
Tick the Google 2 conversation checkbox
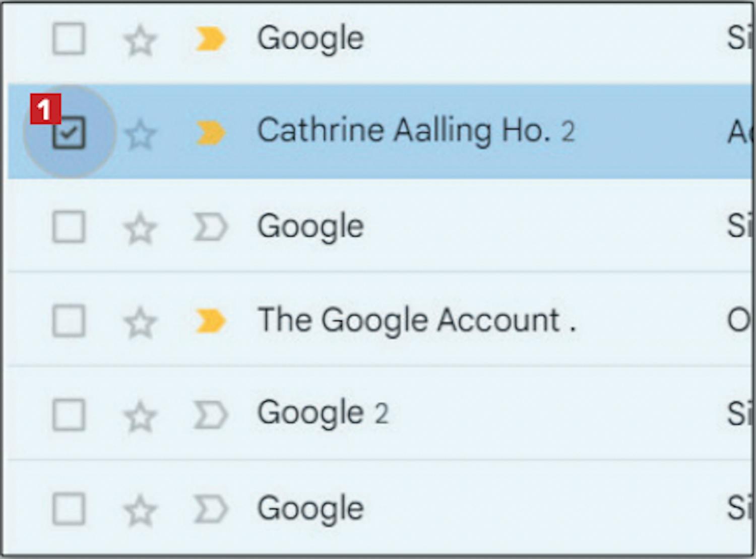point(69,415)
